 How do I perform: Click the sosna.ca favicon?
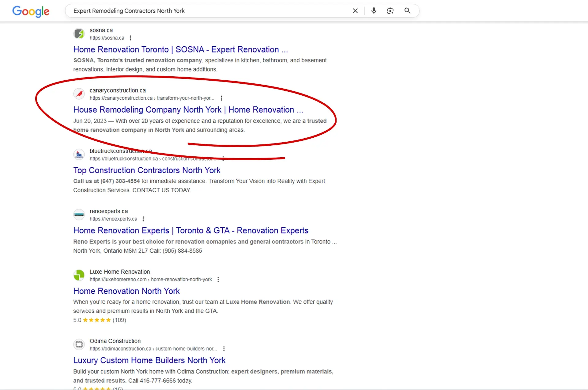click(79, 34)
